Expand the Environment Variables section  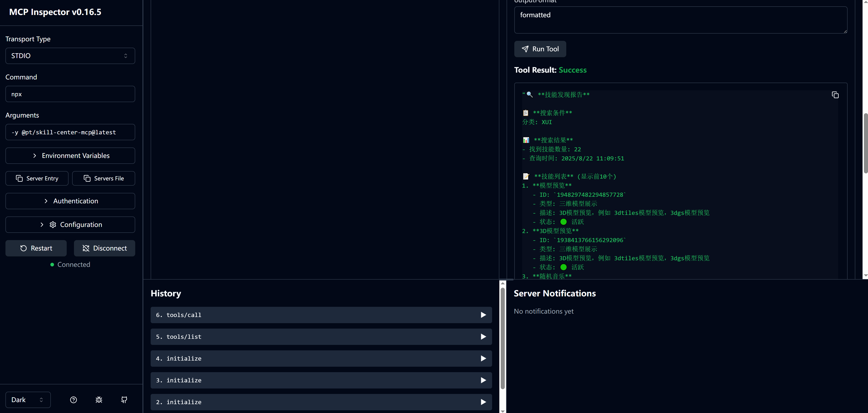70,155
